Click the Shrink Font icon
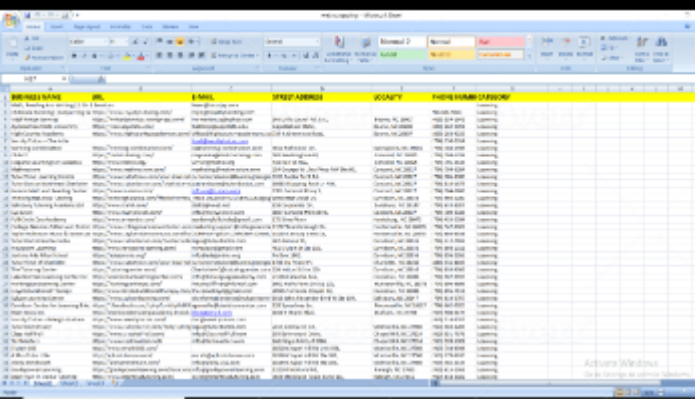 (145, 42)
